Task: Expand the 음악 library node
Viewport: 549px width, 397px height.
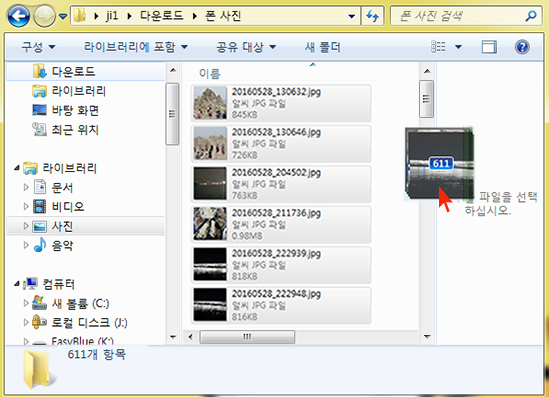Action: click(26, 245)
